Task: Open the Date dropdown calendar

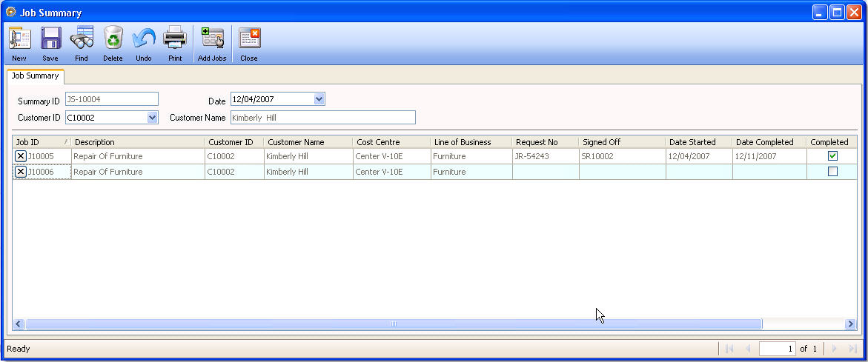Action: pyautogui.click(x=319, y=99)
